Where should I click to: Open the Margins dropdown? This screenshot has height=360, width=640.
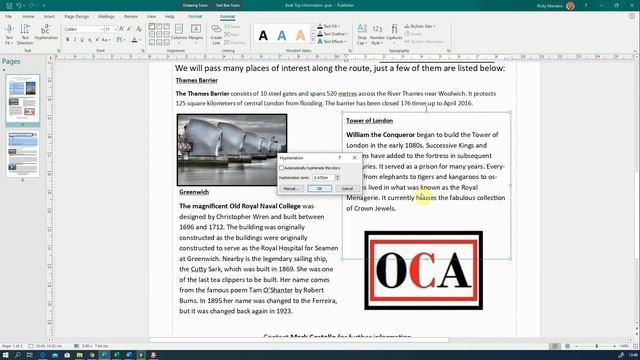[x=196, y=34]
